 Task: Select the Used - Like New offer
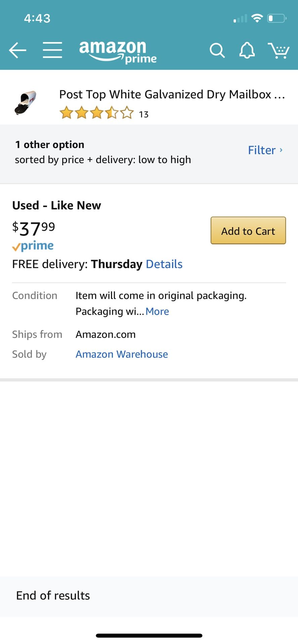pyautogui.click(x=56, y=205)
